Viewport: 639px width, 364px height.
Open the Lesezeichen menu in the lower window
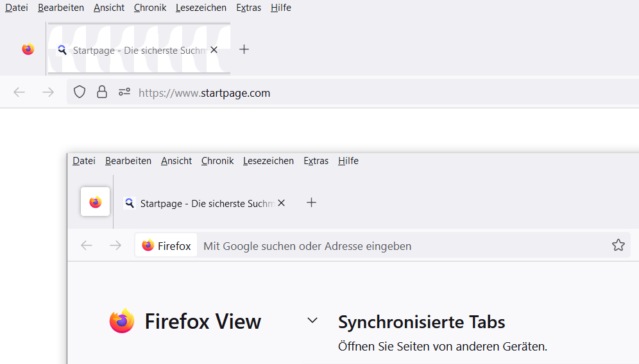268,161
